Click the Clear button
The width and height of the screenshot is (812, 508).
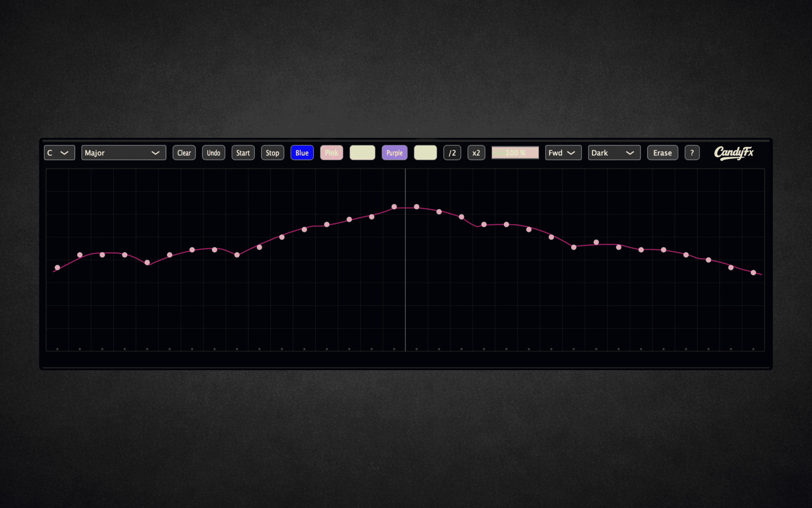click(x=184, y=153)
